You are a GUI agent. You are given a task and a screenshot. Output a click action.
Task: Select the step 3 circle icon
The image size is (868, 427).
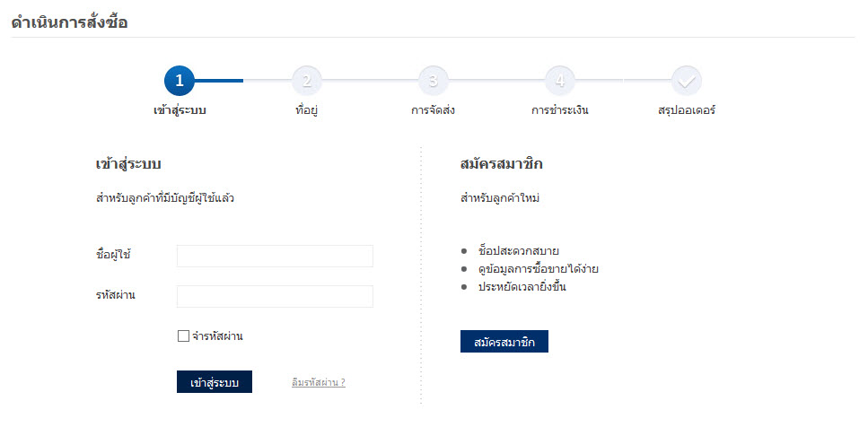coord(433,81)
